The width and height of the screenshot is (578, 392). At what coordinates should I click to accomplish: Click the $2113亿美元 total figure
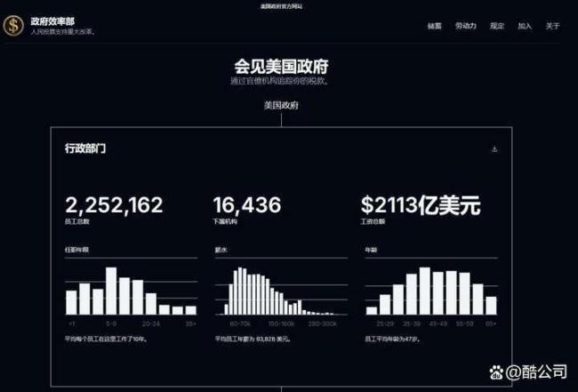pos(421,204)
